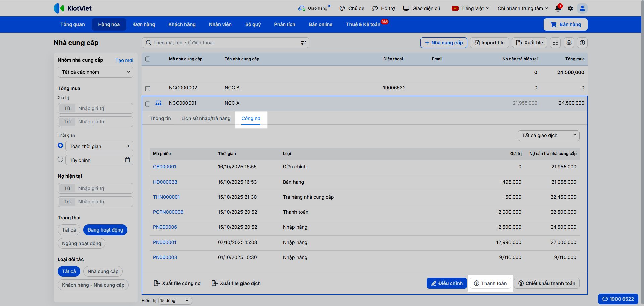Open voucher link PN000006
The width and height of the screenshot is (644, 306).
[165, 227]
